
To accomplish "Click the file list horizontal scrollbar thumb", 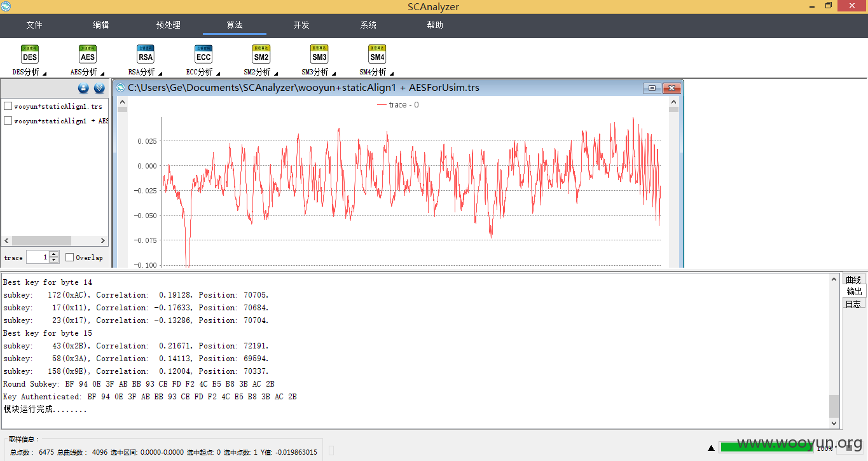I will point(41,241).
